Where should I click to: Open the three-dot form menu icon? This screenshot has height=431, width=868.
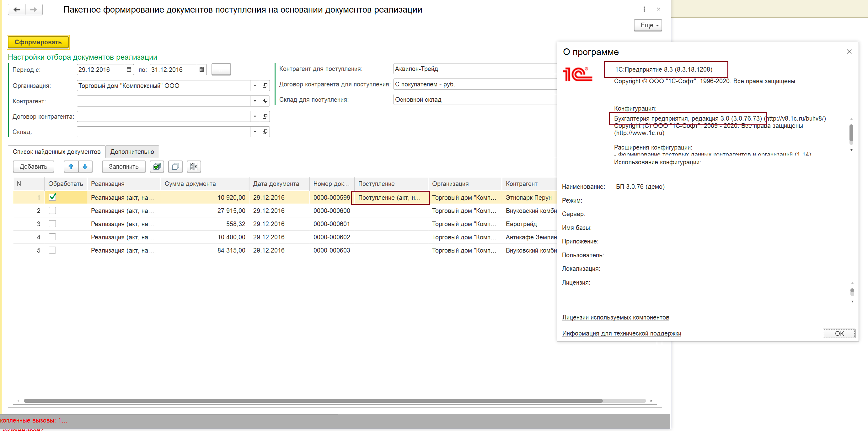(x=644, y=9)
